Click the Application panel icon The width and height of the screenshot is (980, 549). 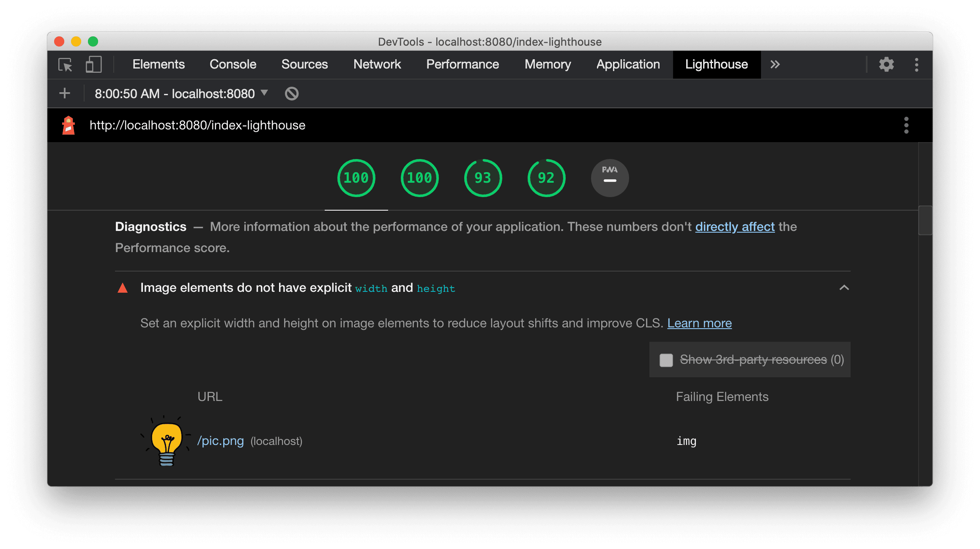point(627,64)
